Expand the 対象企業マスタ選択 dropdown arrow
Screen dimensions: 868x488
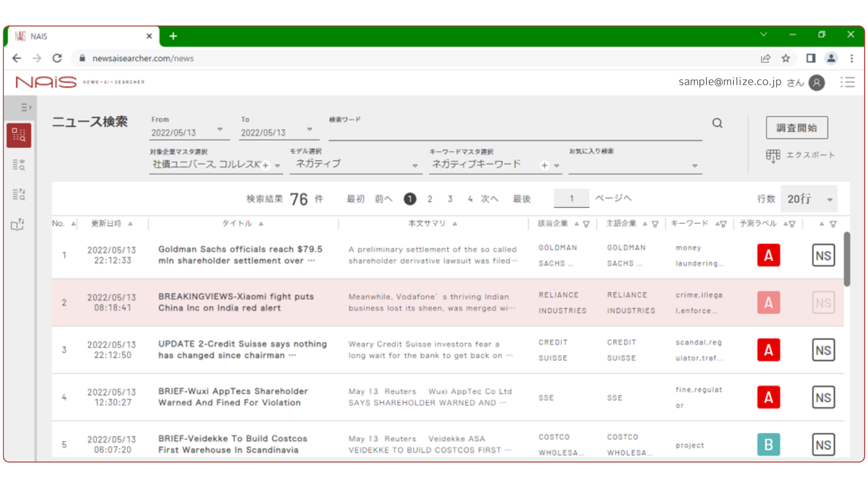coord(278,165)
